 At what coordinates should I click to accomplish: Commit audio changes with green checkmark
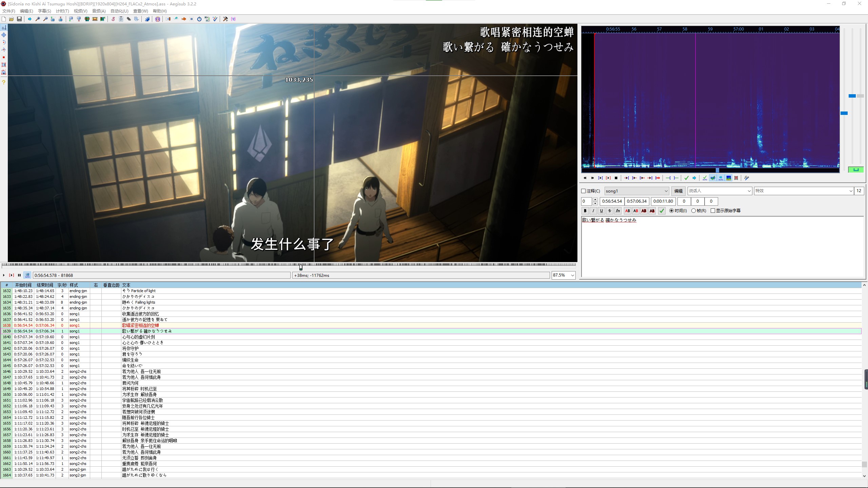click(x=686, y=178)
